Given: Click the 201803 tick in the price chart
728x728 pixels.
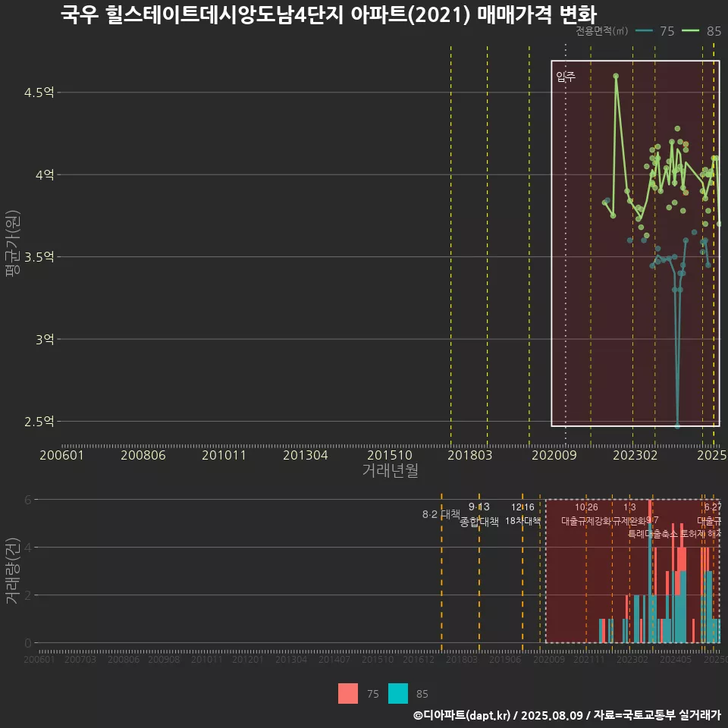Looking at the screenshot, I should 470,455.
